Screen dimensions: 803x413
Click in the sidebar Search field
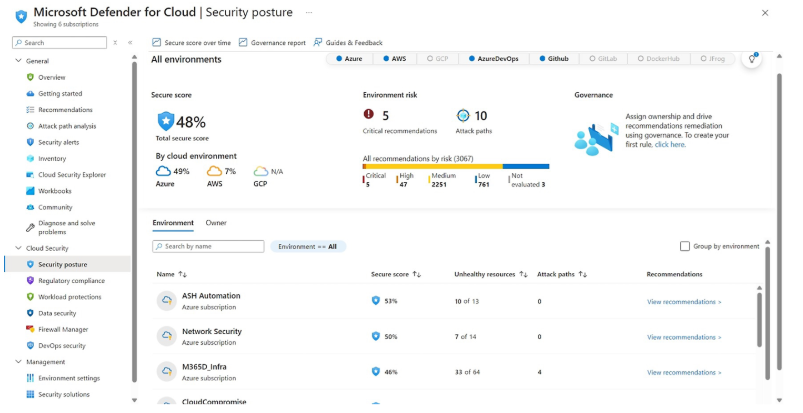59,43
